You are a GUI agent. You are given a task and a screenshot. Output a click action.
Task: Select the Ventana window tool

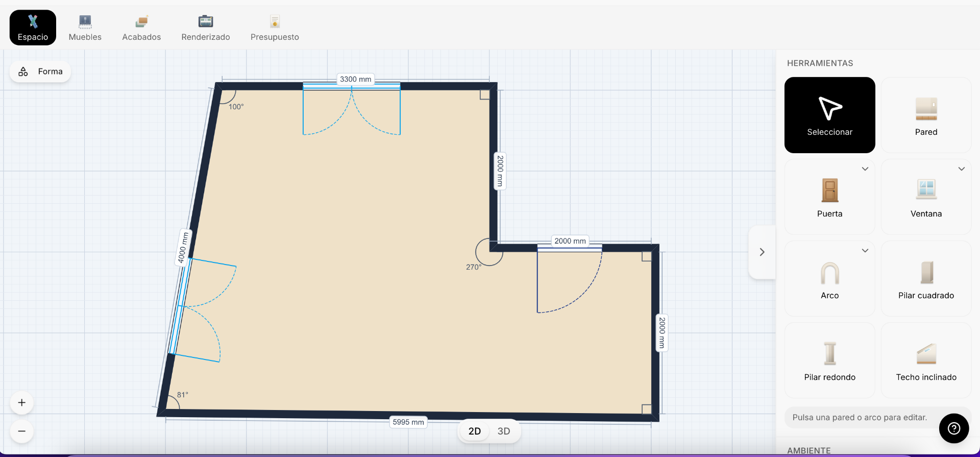pos(926,197)
